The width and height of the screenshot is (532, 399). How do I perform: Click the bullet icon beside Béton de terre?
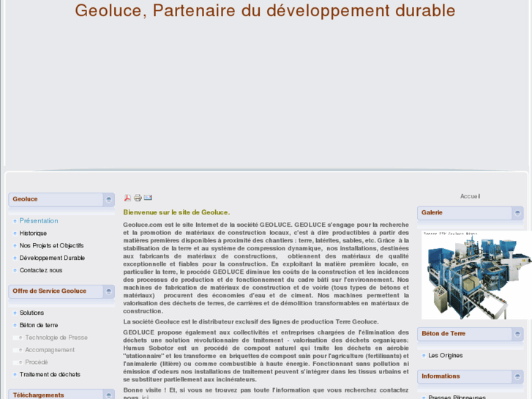pos(15,325)
